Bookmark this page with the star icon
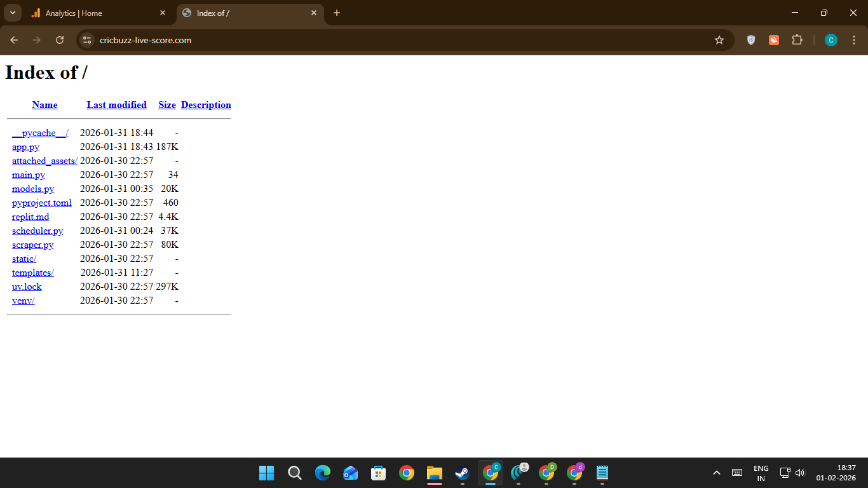The width and height of the screenshot is (868, 488). [719, 40]
